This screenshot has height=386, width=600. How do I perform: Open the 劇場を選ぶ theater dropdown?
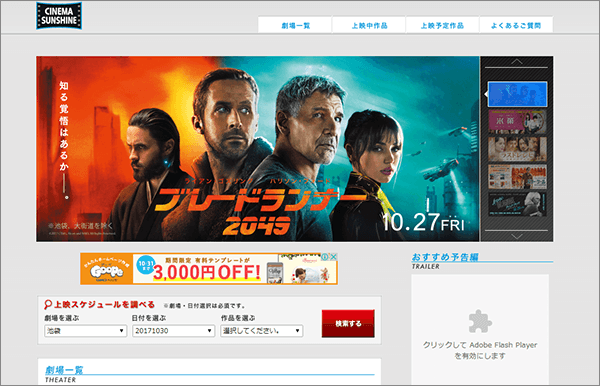click(x=85, y=331)
